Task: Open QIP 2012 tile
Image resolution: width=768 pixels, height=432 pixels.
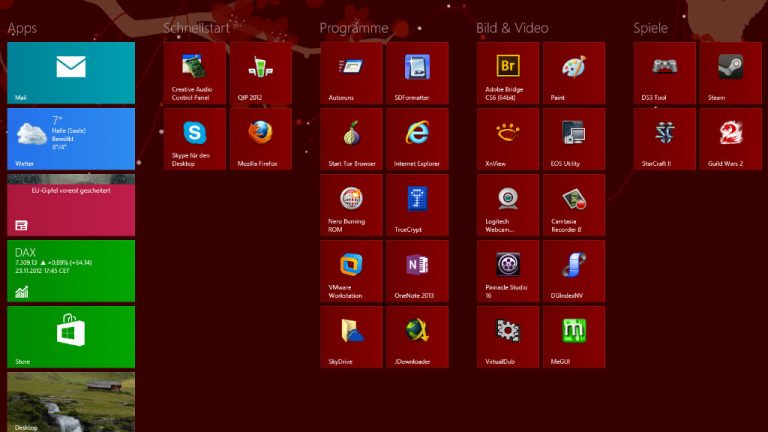Action: click(261, 73)
